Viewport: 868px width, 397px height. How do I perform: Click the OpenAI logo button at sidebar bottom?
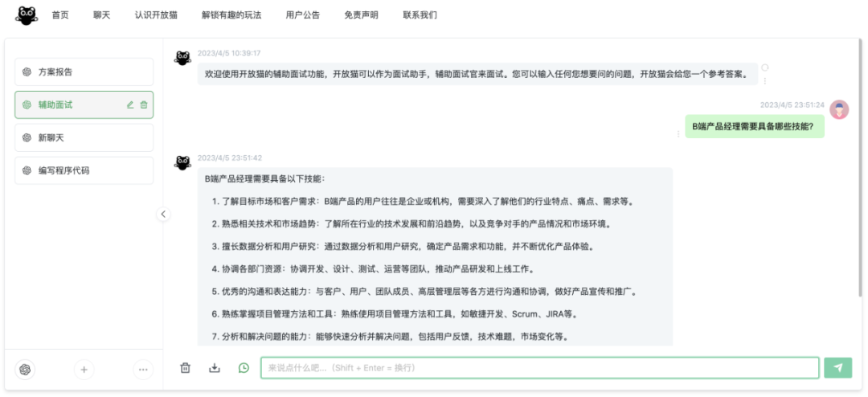click(x=25, y=369)
